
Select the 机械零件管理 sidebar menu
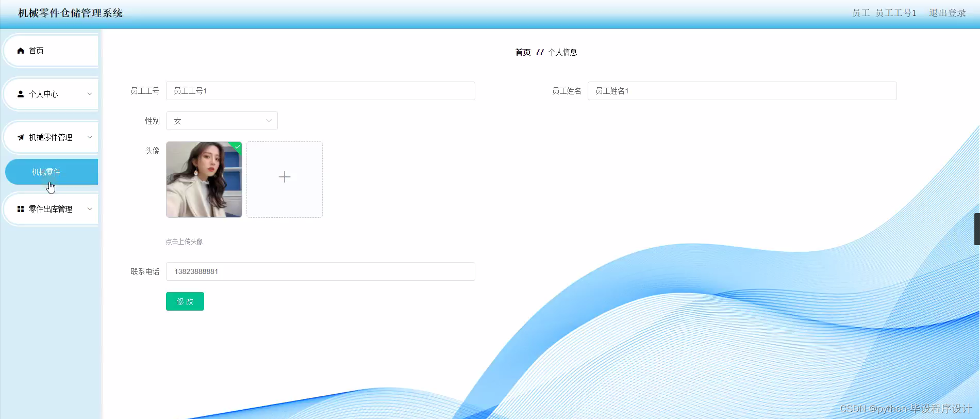[x=51, y=137]
